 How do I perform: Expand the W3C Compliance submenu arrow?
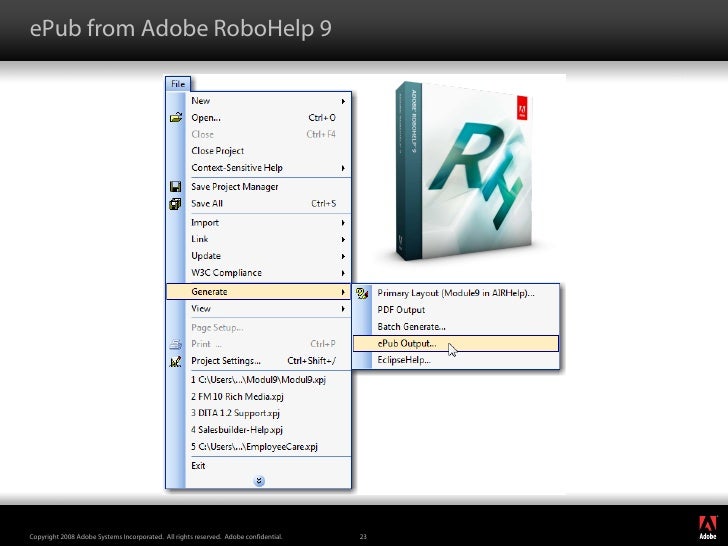point(343,273)
